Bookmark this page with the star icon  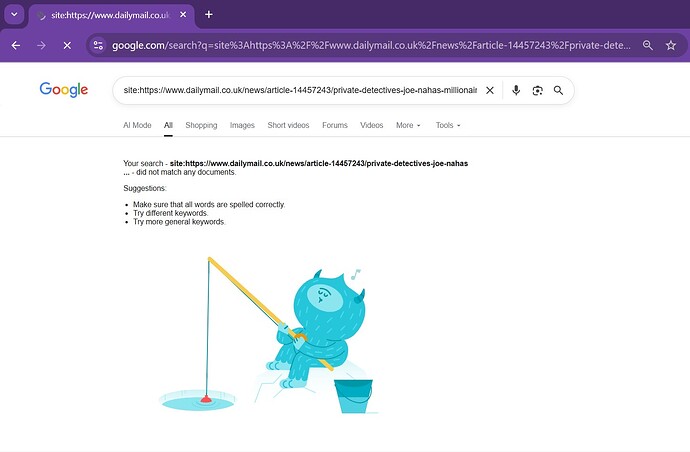tap(671, 45)
